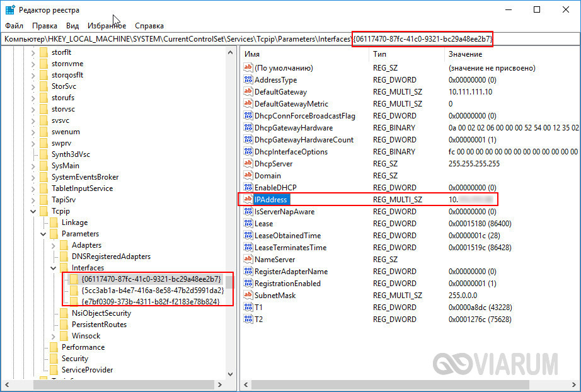
Task: Select the DefaultGatewayMetric value name
Action: coord(291,104)
